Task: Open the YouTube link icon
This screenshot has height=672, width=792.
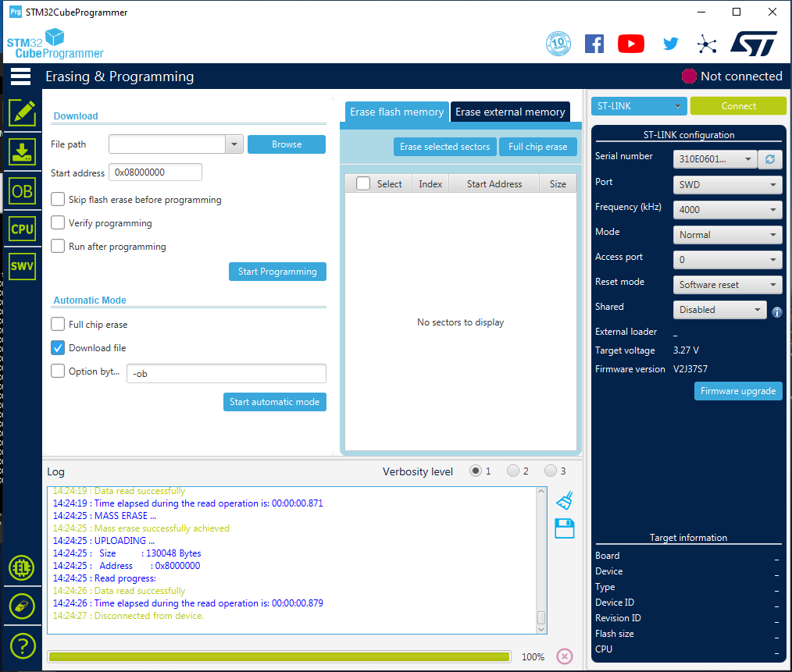Action: [631, 44]
